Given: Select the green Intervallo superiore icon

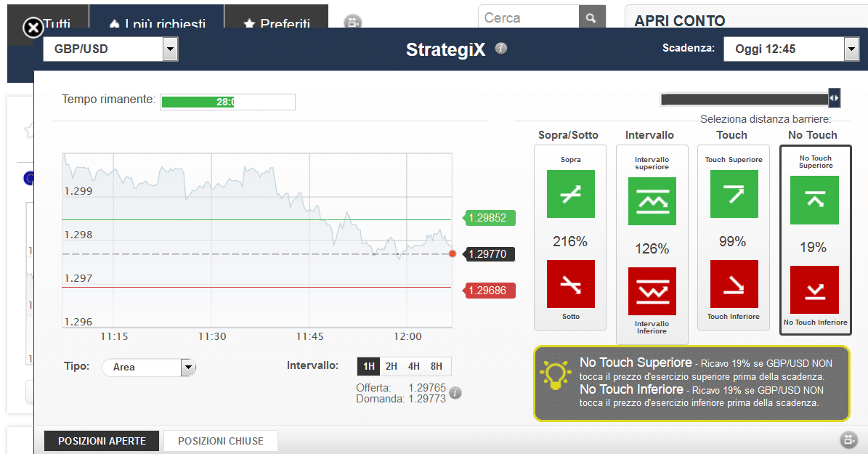Looking at the screenshot, I should (x=652, y=201).
